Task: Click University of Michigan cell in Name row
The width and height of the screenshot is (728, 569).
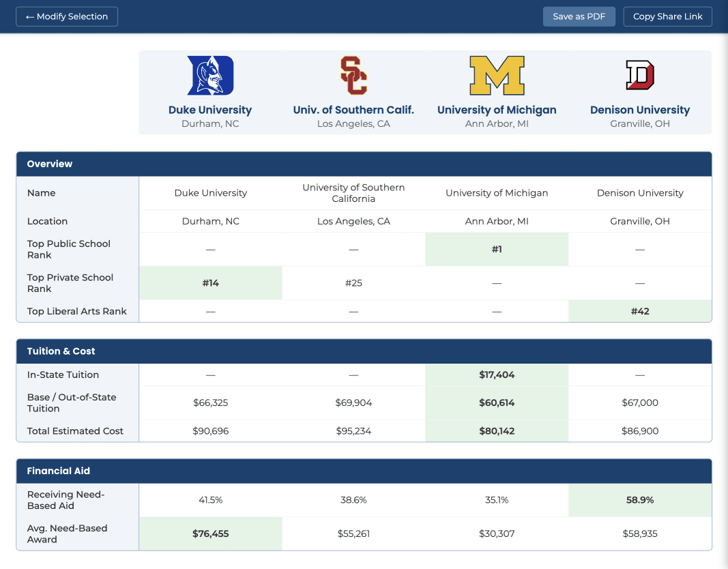Action: (x=497, y=193)
